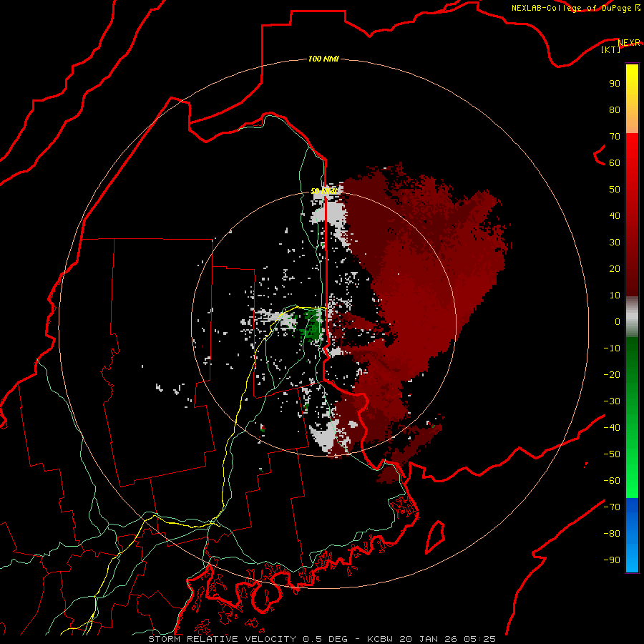Screen dimensions: 644x644
Task: Click the 80 value on velocity scale
Action: point(615,109)
